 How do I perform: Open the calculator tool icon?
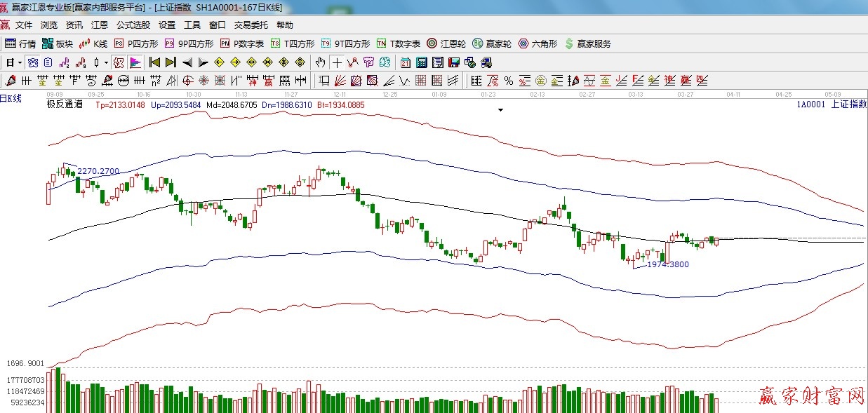pyautogui.click(x=422, y=62)
